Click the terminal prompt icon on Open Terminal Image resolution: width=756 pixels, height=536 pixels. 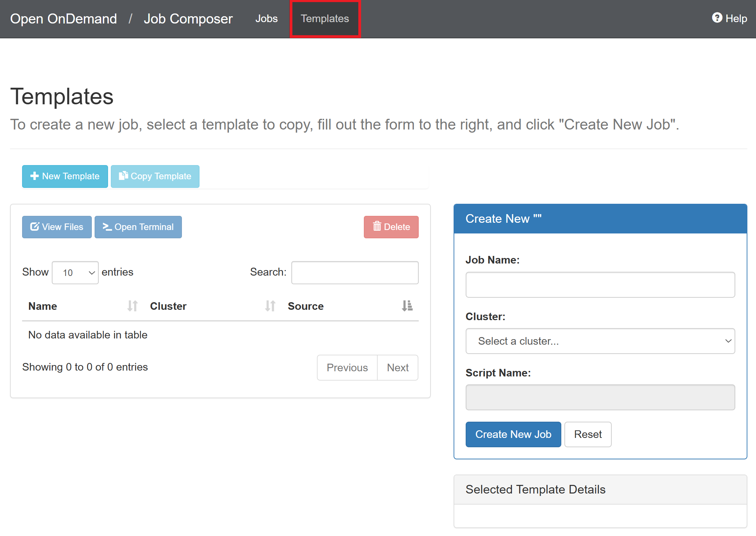[107, 227]
